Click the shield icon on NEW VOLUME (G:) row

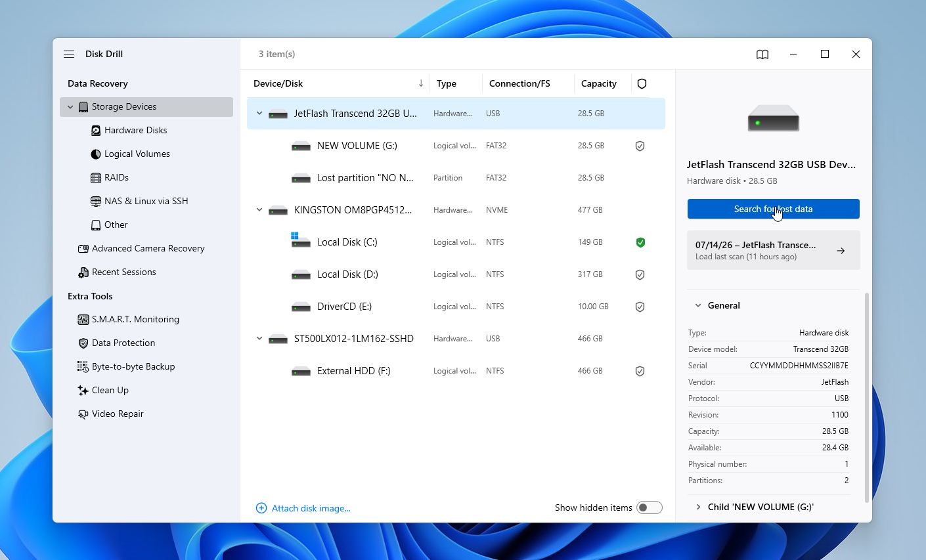(x=640, y=146)
